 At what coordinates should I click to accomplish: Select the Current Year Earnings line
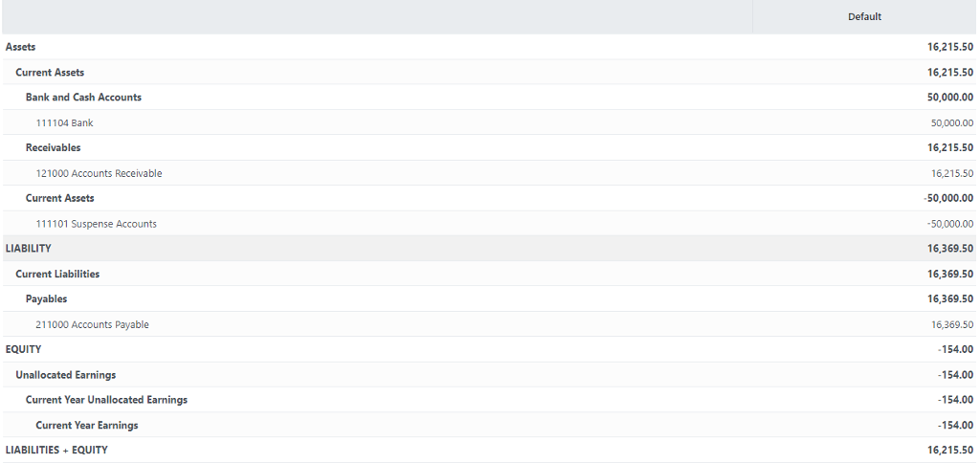(x=87, y=426)
